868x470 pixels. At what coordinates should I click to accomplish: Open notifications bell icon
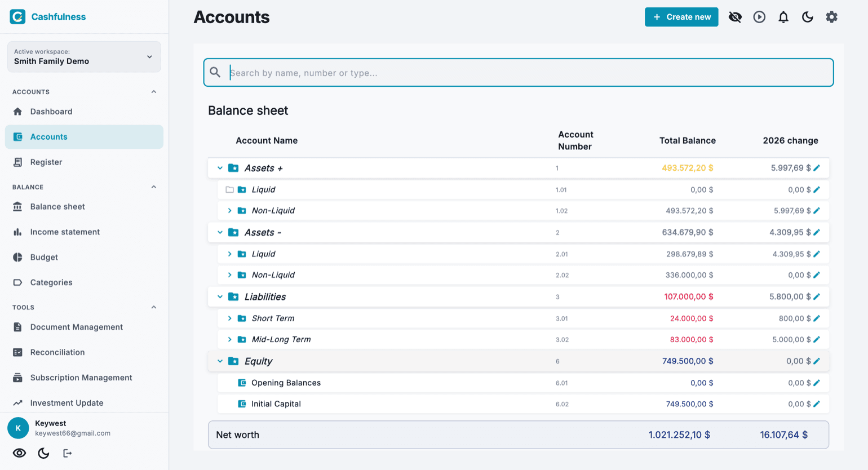point(783,17)
